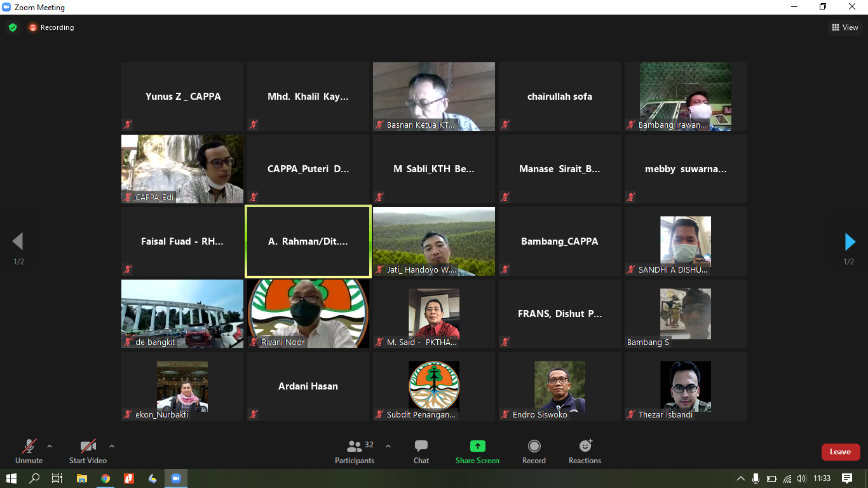Open the Chat panel

tap(421, 452)
